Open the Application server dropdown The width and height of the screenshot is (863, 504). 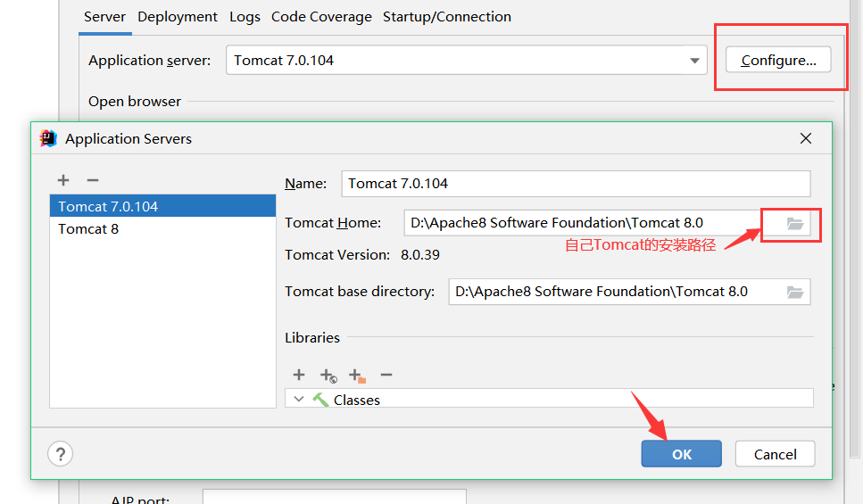(694, 61)
